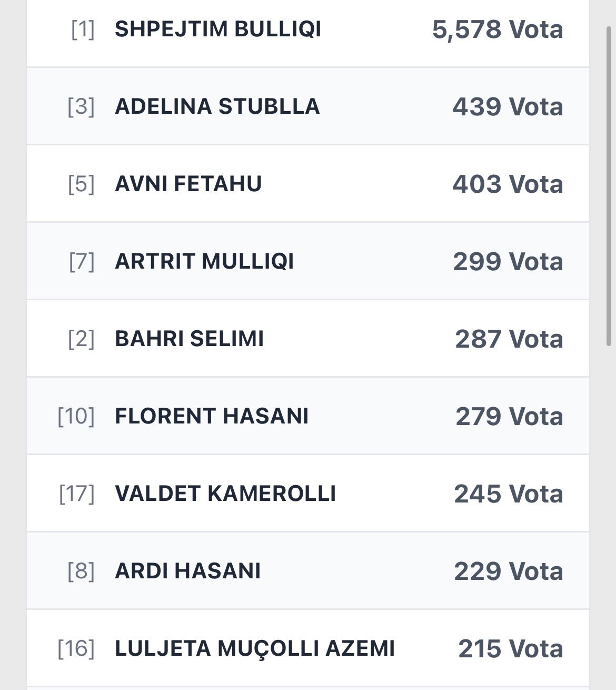Click the BAHRI SELIMI name
Image resolution: width=616 pixels, height=690 pixels.
pyautogui.click(x=189, y=339)
